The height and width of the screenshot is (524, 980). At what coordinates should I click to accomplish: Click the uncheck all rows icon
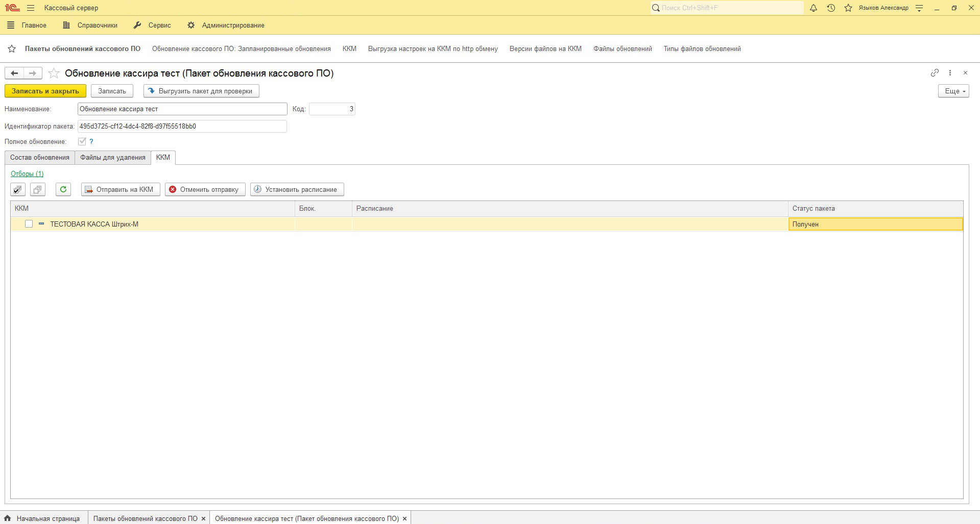[x=38, y=189]
